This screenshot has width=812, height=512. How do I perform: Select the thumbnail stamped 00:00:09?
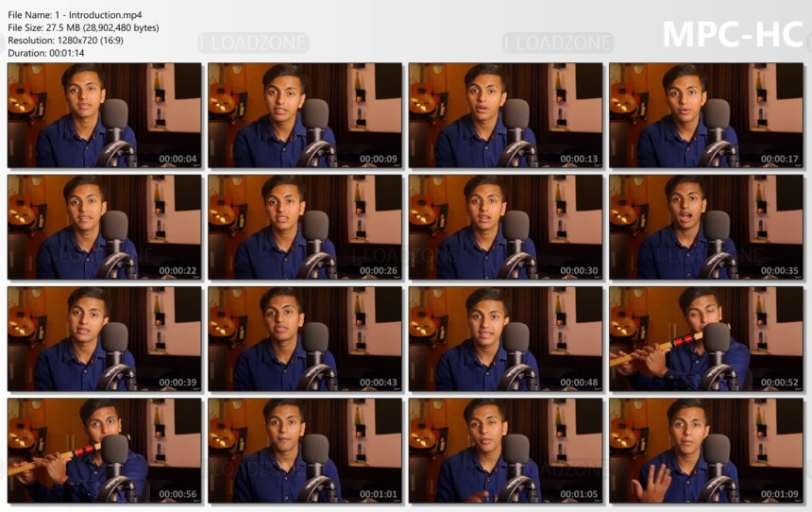(305, 115)
